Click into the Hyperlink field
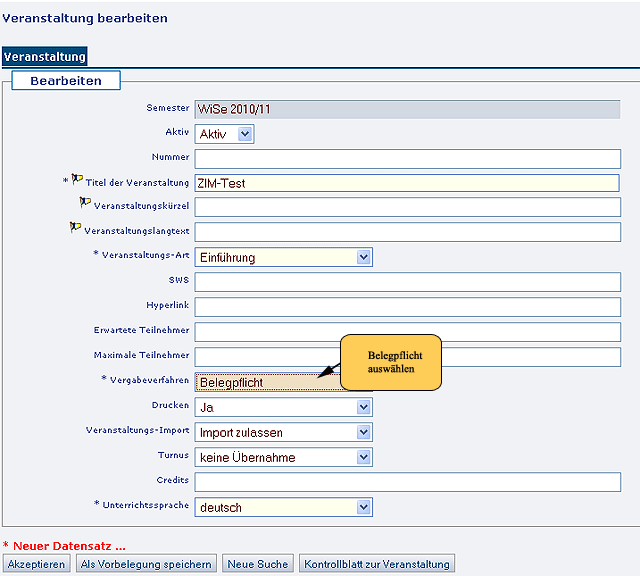This screenshot has height=576, width=640. point(407,307)
